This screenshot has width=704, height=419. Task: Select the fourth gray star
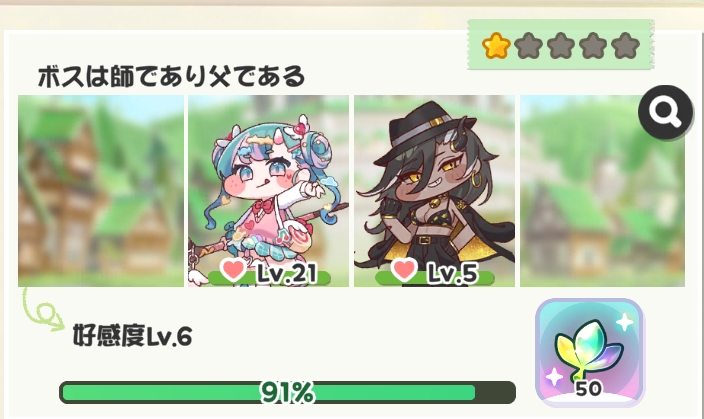coord(593,46)
